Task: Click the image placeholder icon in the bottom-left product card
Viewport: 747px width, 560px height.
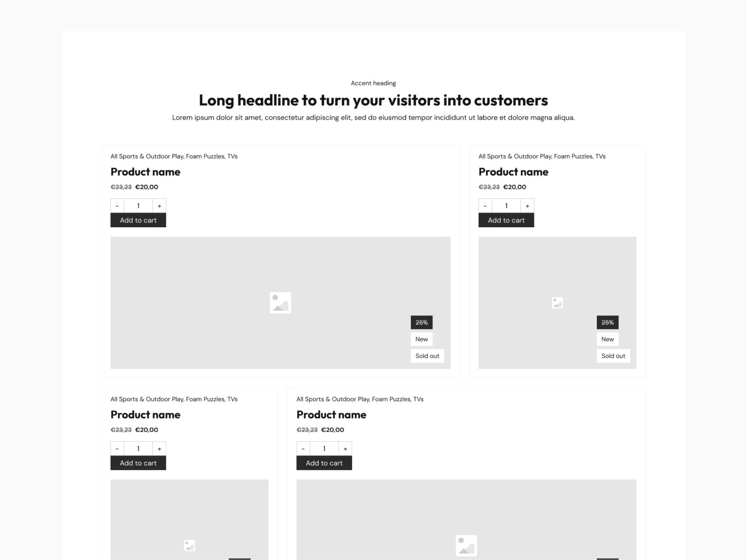Action: pos(190,545)
